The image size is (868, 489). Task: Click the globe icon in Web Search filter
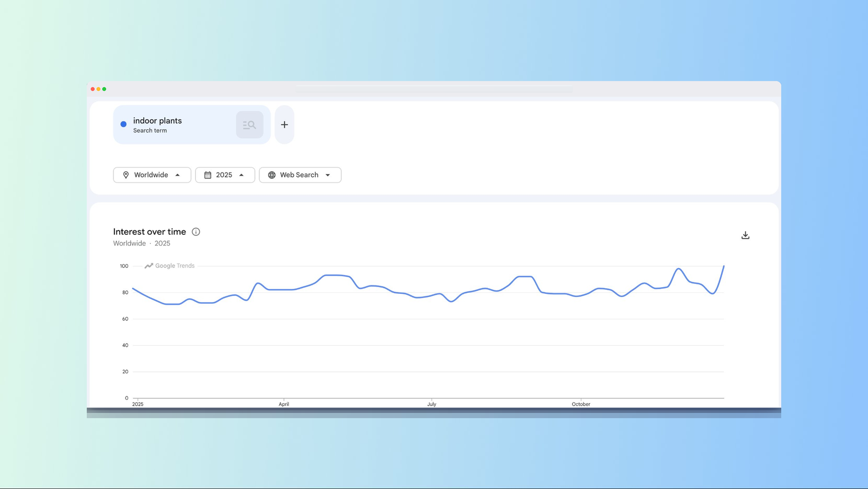(x=272, y=175)
